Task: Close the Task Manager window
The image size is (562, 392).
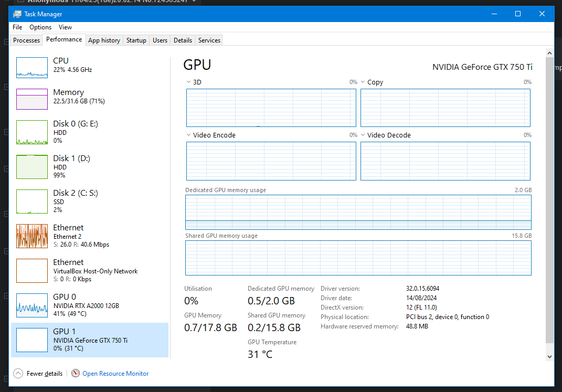Action: click(542, 14)
